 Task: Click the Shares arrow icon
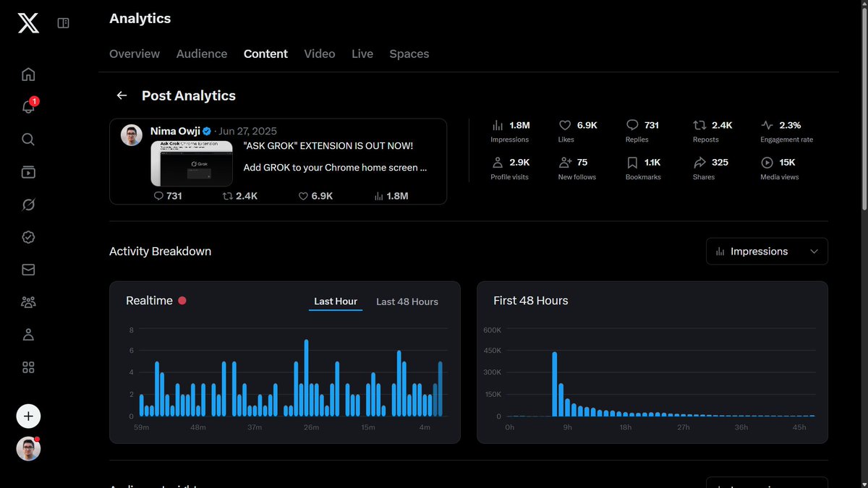tap(699, 163)
